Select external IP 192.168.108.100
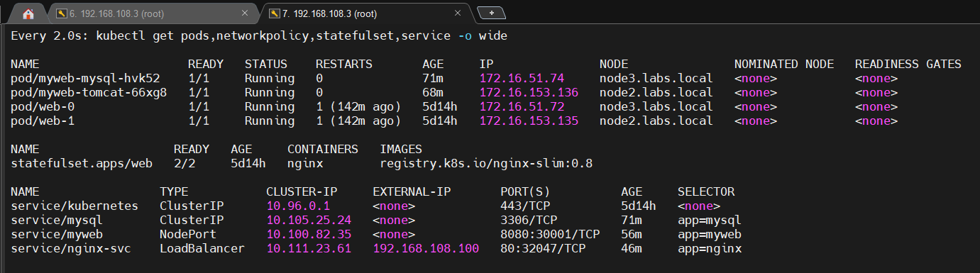This screenshot has height=273, width=980. [x=426, y=248]
